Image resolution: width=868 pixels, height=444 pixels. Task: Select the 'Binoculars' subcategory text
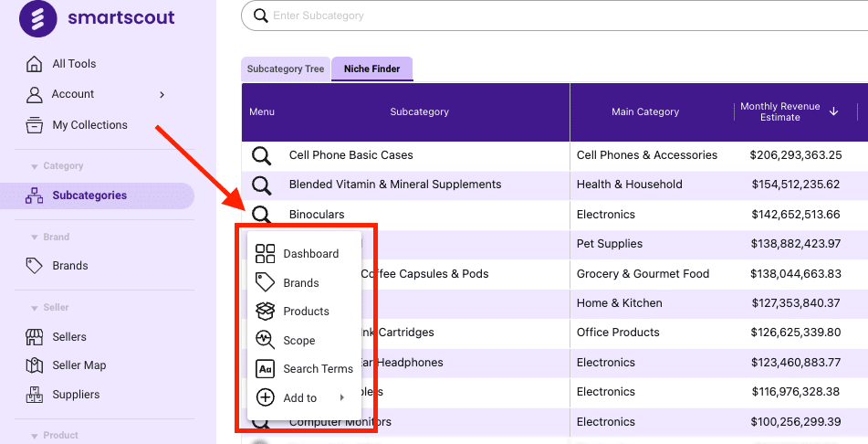point(317,215)
